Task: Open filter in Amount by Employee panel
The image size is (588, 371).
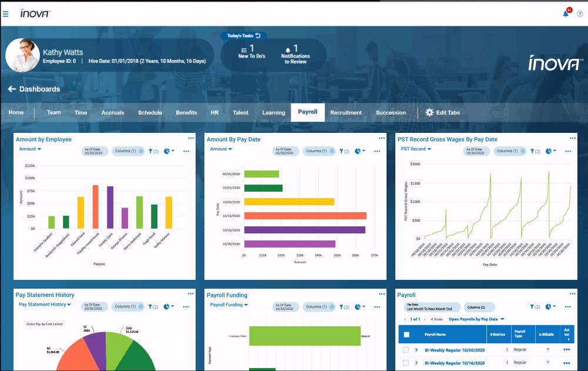Action: 152,151
